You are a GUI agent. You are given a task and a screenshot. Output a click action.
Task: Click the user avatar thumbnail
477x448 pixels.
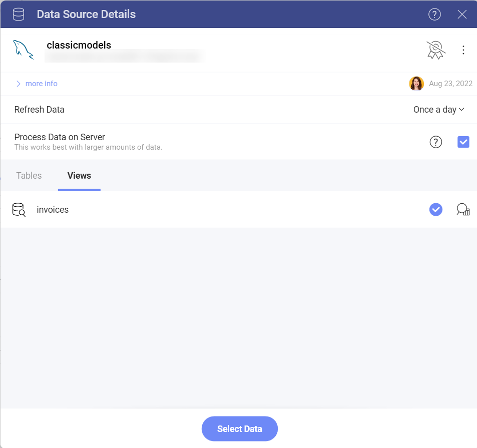tap(416, 84)
